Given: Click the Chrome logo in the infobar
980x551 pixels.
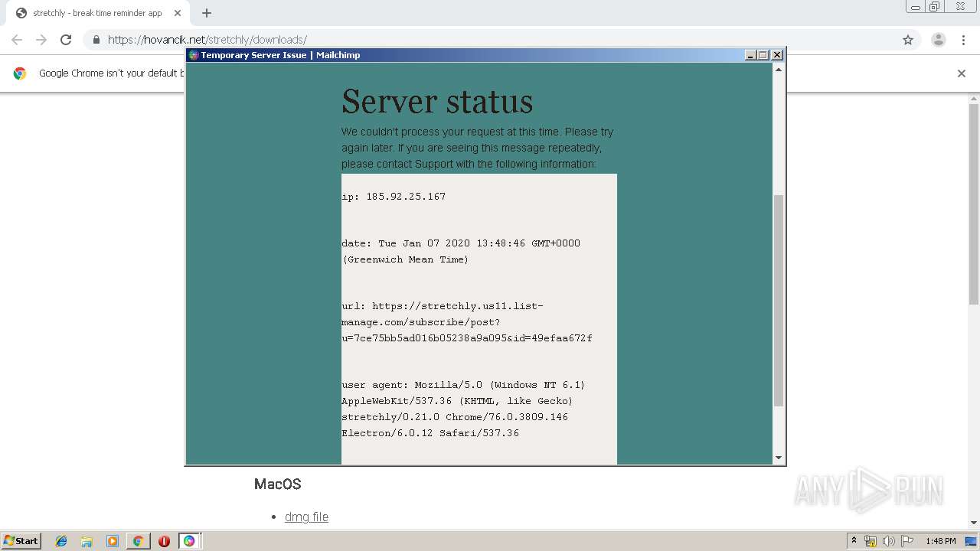Looking at the screenshot, I should [x=20, y=73].
